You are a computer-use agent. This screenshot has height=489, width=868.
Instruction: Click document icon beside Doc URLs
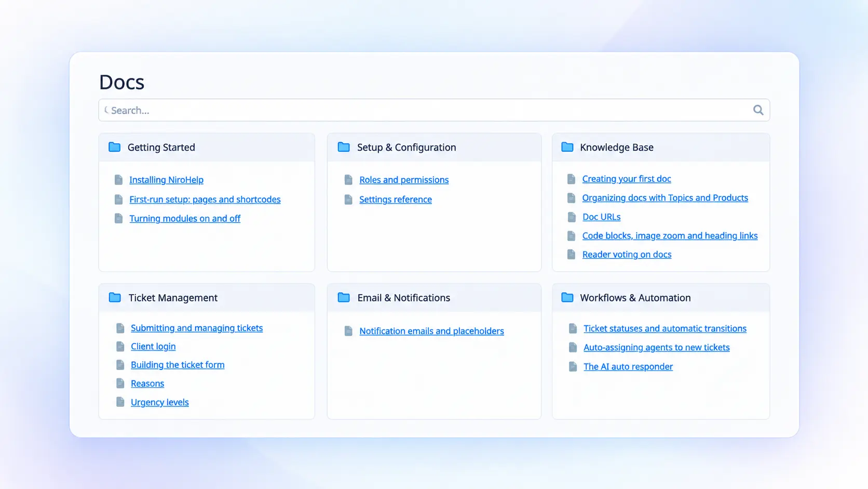(572, 217)
